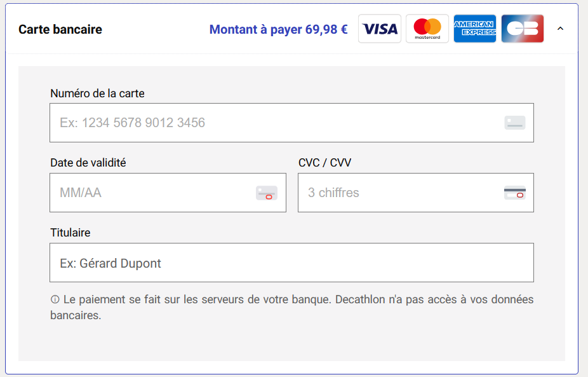Collapse the Carte bancaire section chevron
588x377 pixels.
click(560, 29)
